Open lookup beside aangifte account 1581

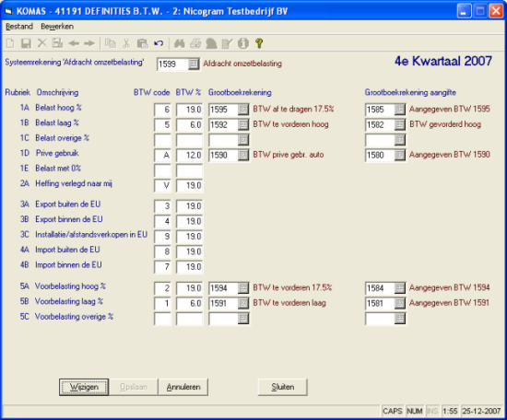click(x=400, y=303)
